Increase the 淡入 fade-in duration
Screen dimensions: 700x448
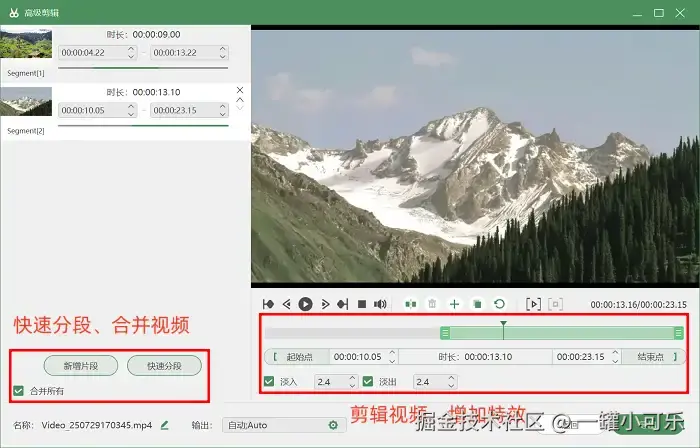(x=352, y=378)
